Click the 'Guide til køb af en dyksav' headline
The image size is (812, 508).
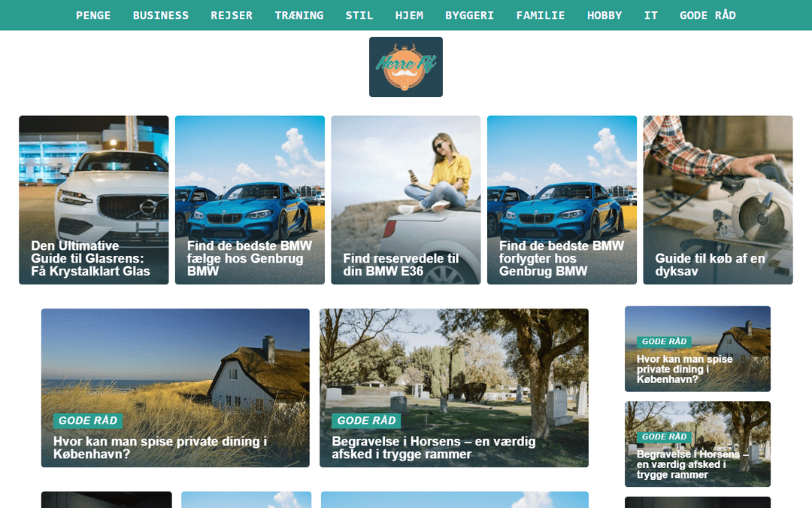(710, 264)
